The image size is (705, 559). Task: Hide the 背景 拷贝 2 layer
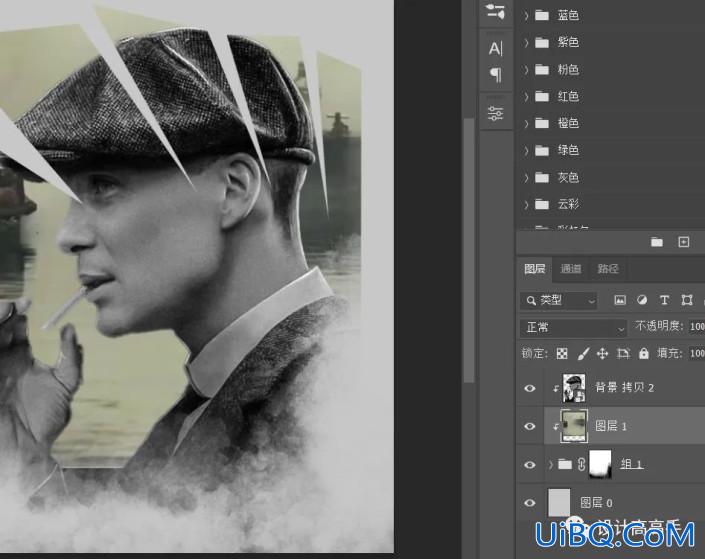[x=530, y=388]
